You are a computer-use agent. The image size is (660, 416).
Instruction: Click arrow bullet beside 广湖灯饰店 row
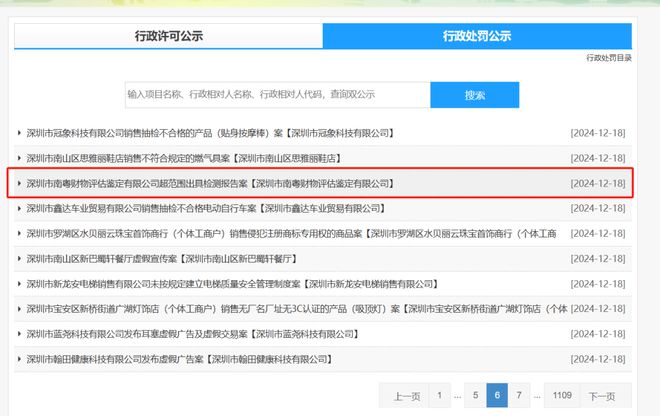point(19,309)
